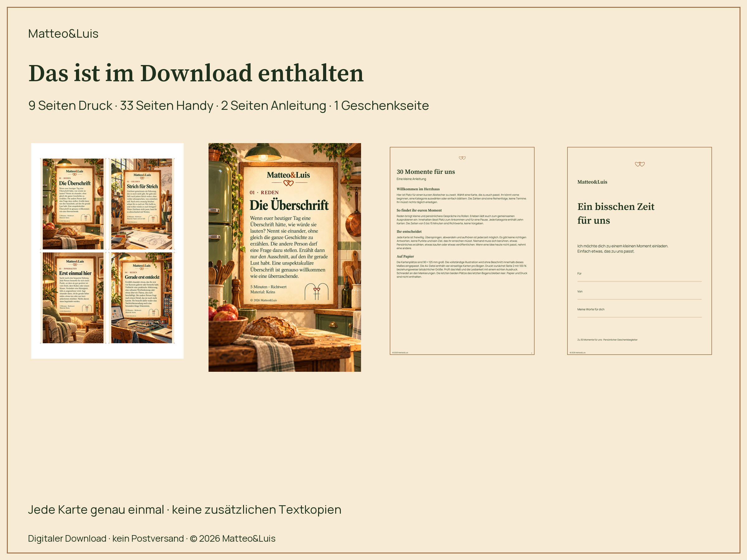This screenshot has width=747, height=560.
Task: Click 'Ich möchte dich zu einem kleinen Moment einladen' text
Action: [x=622, y=246]
